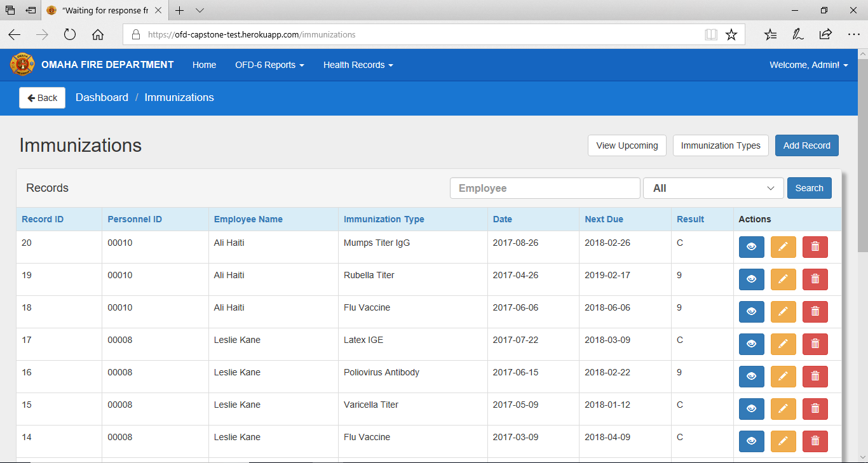Click the View Upcoming button
The width and height of the screenshot is (868, 463).
coord(627,145)
